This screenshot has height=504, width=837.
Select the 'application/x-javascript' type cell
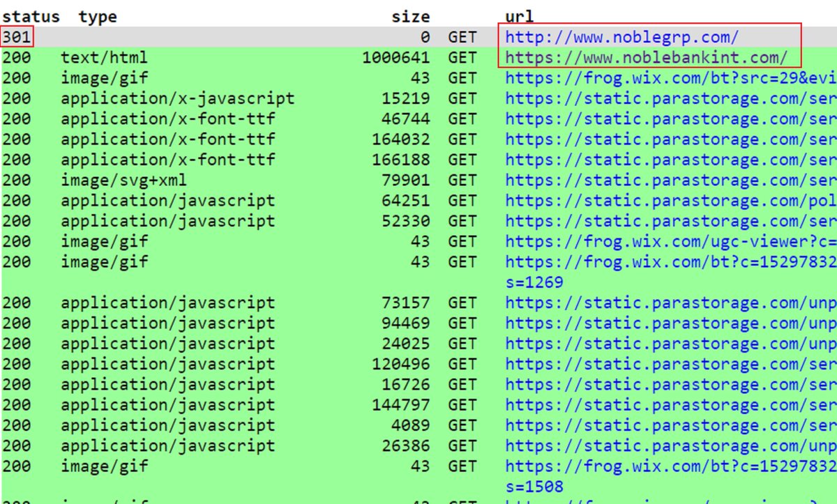[177, 98]
